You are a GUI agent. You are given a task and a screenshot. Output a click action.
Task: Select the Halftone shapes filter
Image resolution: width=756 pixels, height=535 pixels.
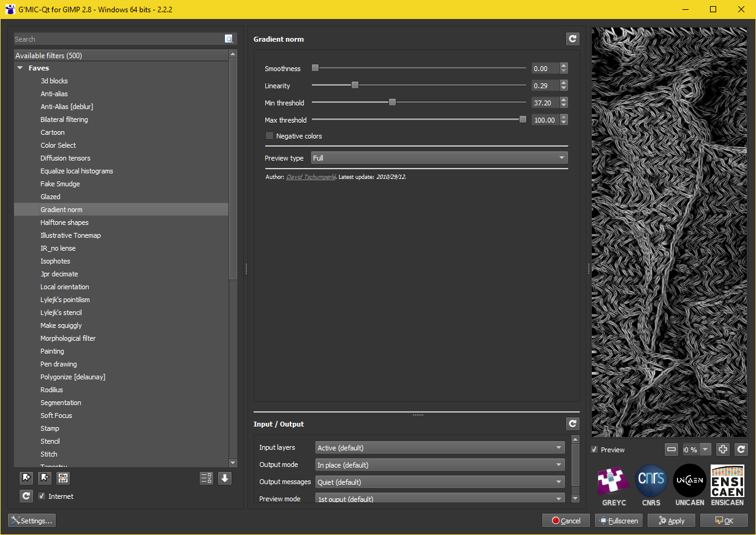click(64, 222)
